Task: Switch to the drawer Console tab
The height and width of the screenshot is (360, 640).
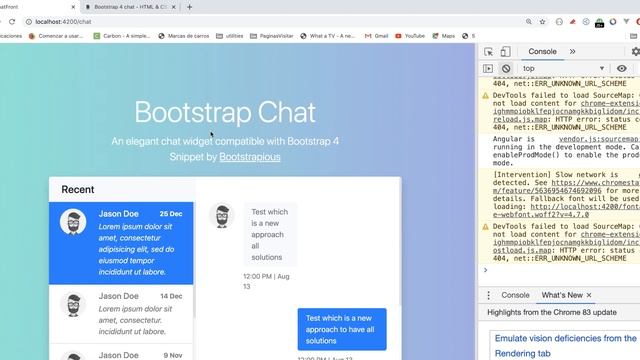Action: (x=515, y=295)
